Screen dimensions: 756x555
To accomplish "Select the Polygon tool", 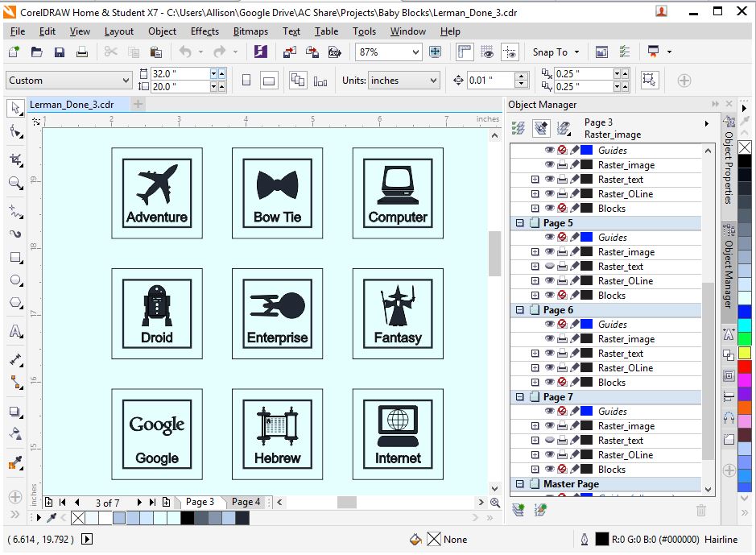I will tap(15, 303).
